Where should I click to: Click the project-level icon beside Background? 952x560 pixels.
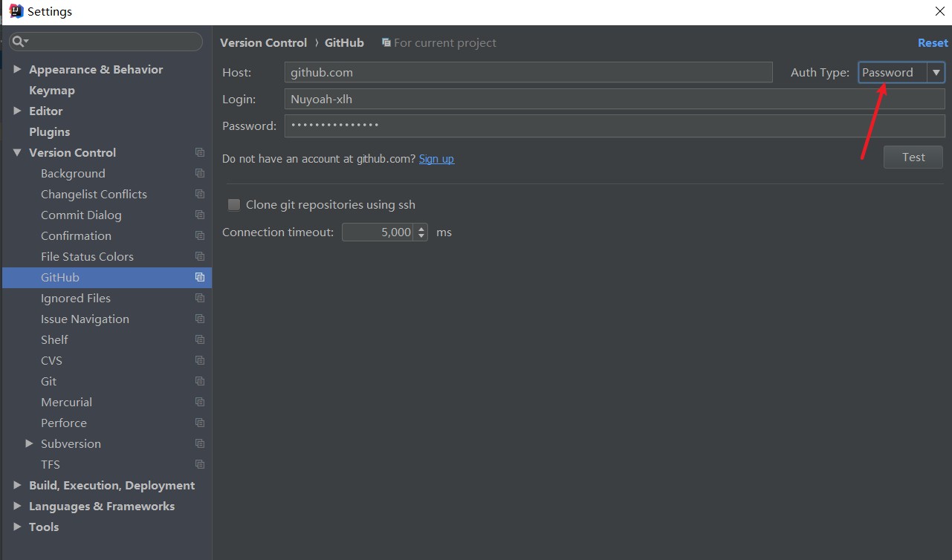[x=200, y=173]
